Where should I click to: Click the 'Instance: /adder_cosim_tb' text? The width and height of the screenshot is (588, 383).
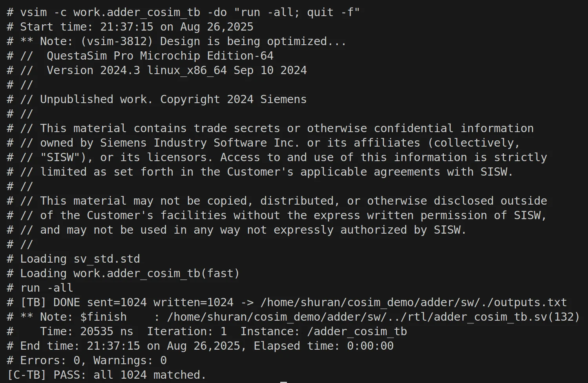324,331
